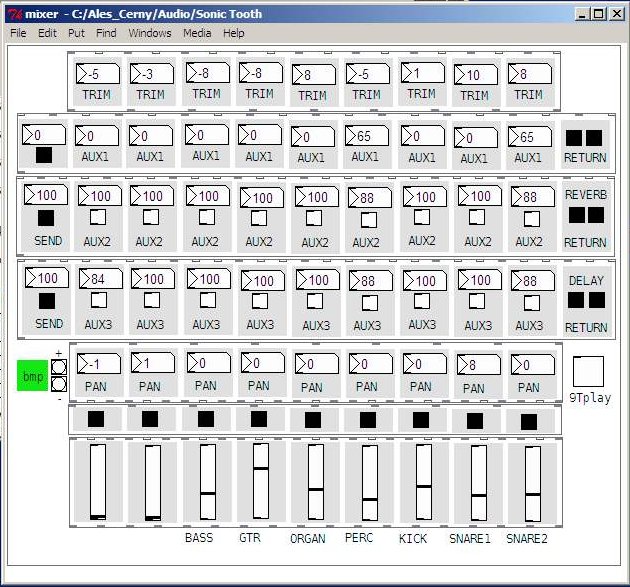The image size is (630, 587).
Task: Toggle the left black square under REVERB
Action: tap(577, 215)
